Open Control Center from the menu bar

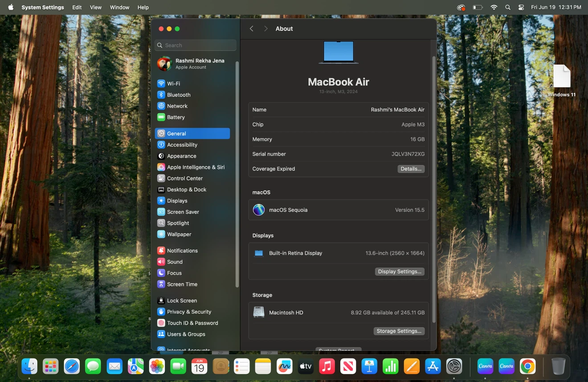pos(521,7)
